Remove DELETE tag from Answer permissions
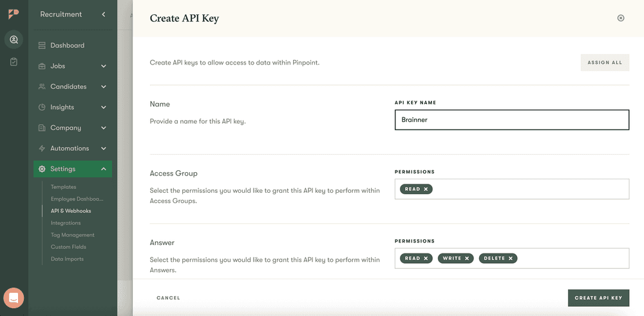This screenshot has width=644, height=316. 511,259
